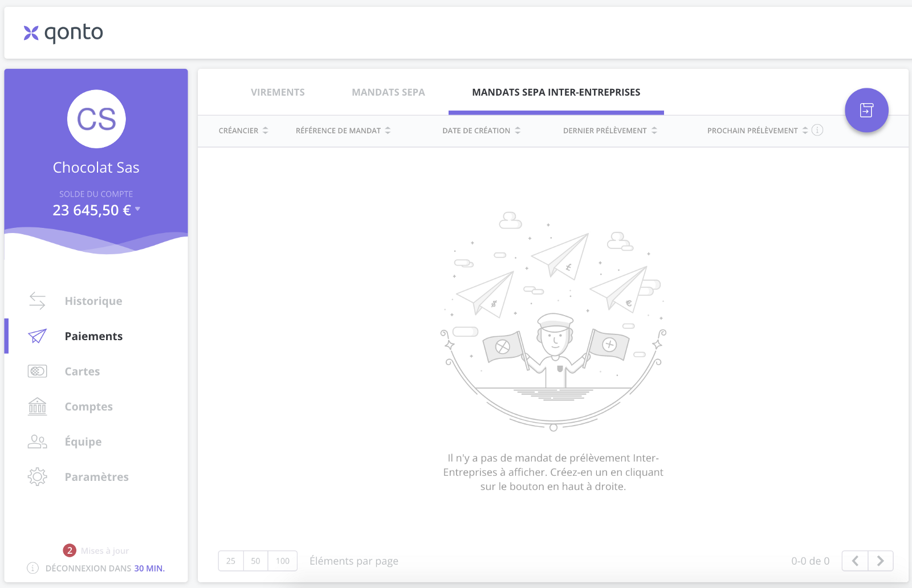Click the Paramètres gear icon
The image size is (912, 588).
point(37,477)
